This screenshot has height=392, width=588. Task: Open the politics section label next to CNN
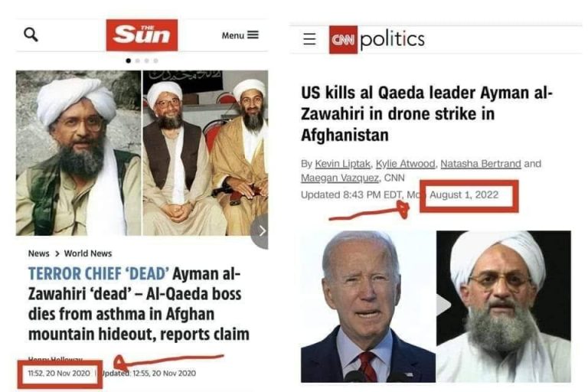coord(392,39)
